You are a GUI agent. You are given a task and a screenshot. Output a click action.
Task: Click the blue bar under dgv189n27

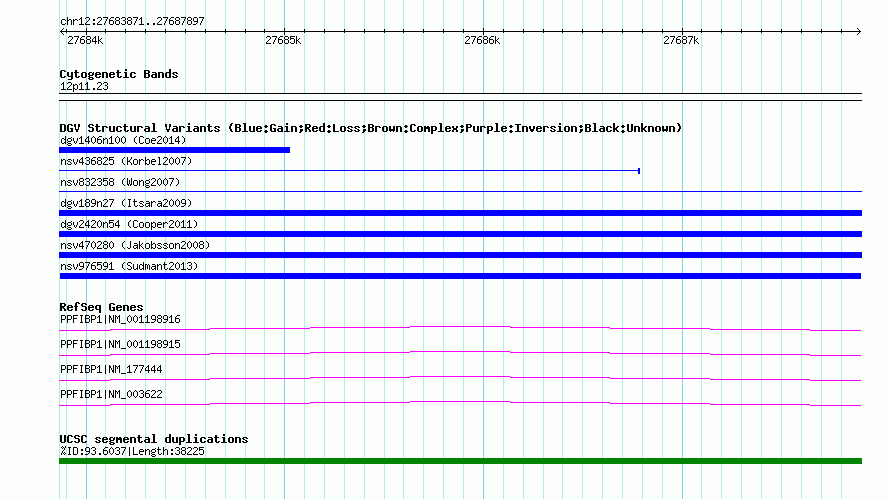pyautogui.click(x=460, y=213)
